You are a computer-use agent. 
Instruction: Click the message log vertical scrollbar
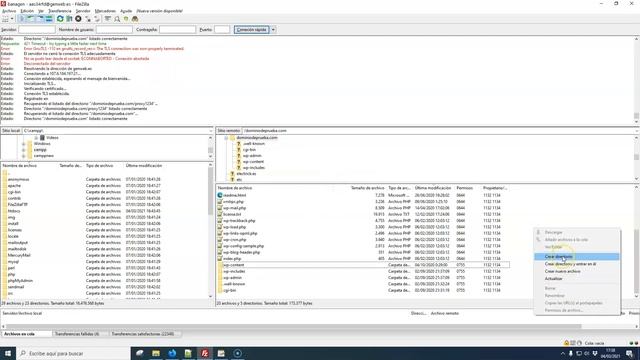click(636, 116)
